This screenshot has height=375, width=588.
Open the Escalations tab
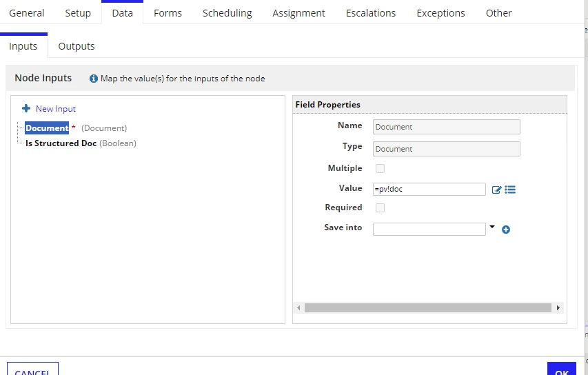[x=371, y=13]
